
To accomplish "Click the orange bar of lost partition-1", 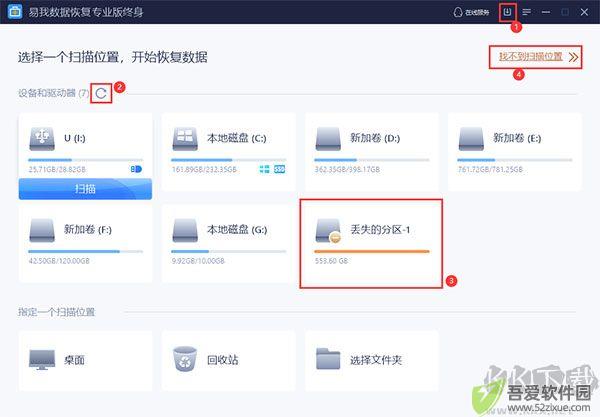I will (x=372, y=251).
